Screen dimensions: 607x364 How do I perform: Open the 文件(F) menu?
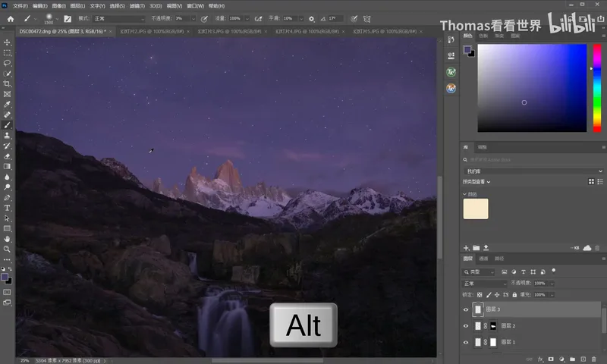(20, 6)
